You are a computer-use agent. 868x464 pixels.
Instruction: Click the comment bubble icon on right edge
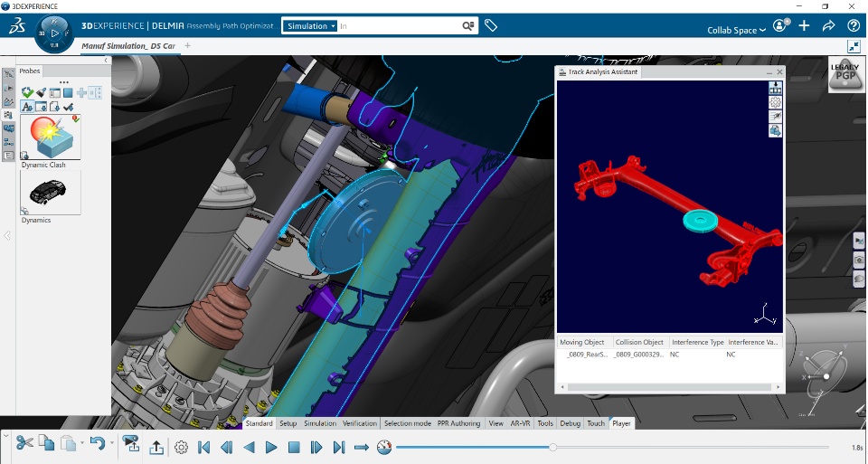tap(859, 279)
